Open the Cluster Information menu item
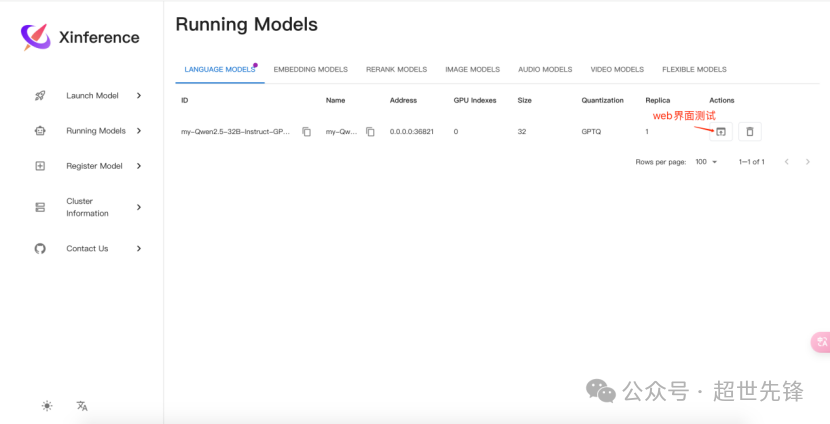This screenshot has height=424, width=830. click(x=88, y=207)
